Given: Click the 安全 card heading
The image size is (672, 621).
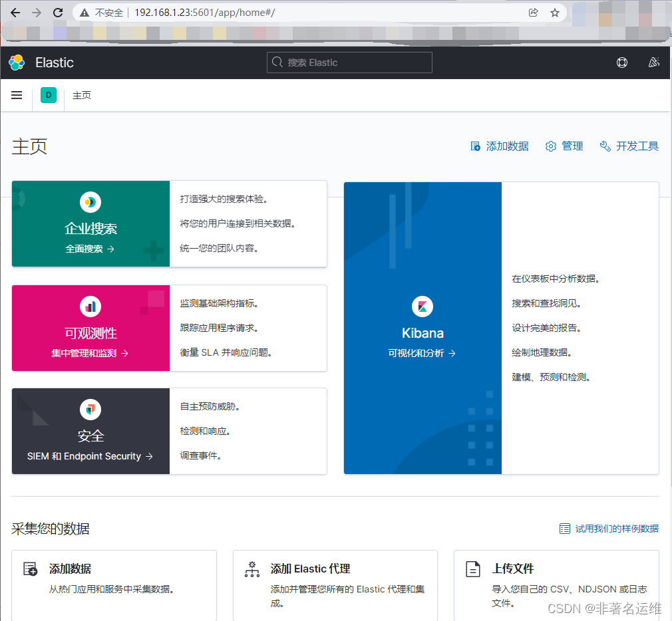Looking at the screenshot, I should coord(91,436).
